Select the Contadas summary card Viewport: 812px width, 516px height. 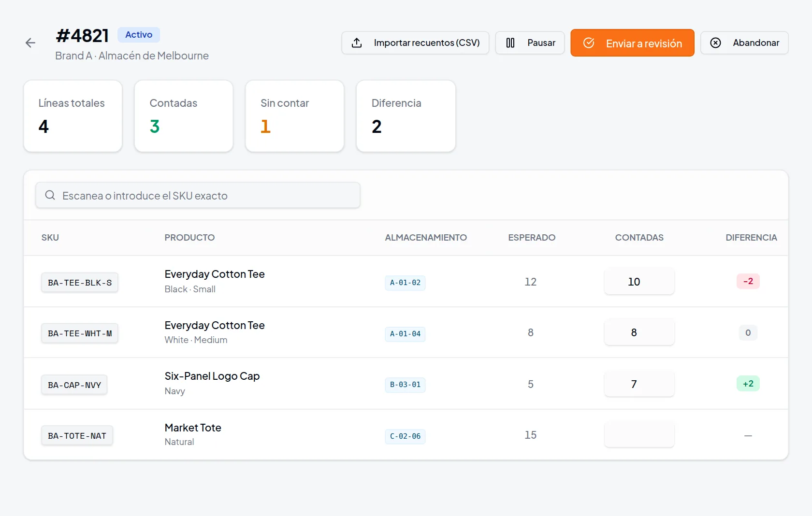pyautogui.click(x=184, y=116)
